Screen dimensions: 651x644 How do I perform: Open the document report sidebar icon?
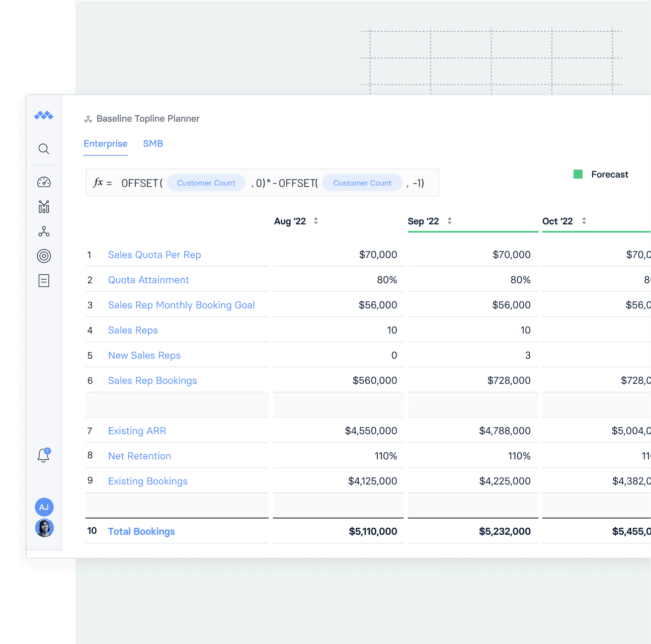[44, 281]
